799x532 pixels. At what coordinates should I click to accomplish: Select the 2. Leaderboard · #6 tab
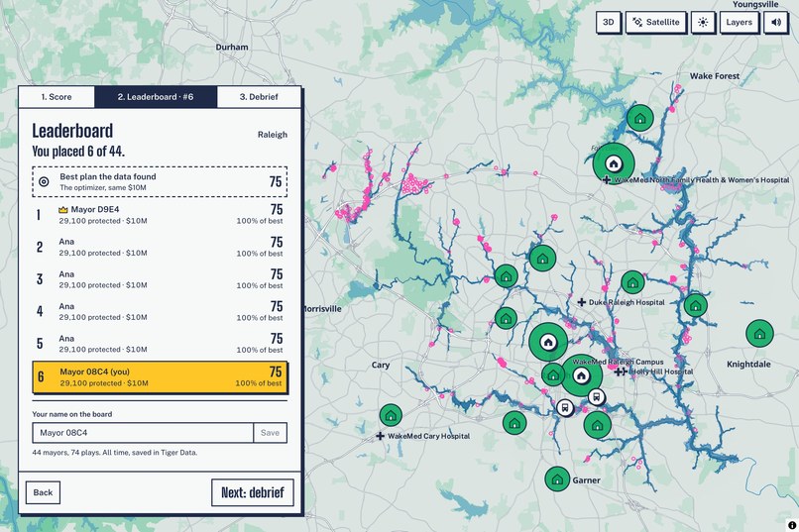point(156,97)
